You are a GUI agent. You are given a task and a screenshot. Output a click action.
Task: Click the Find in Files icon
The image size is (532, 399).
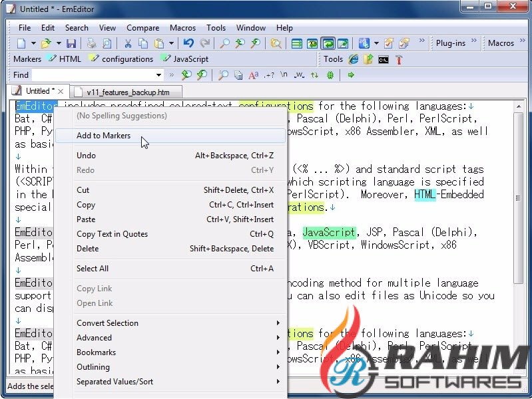click(276, 43)
